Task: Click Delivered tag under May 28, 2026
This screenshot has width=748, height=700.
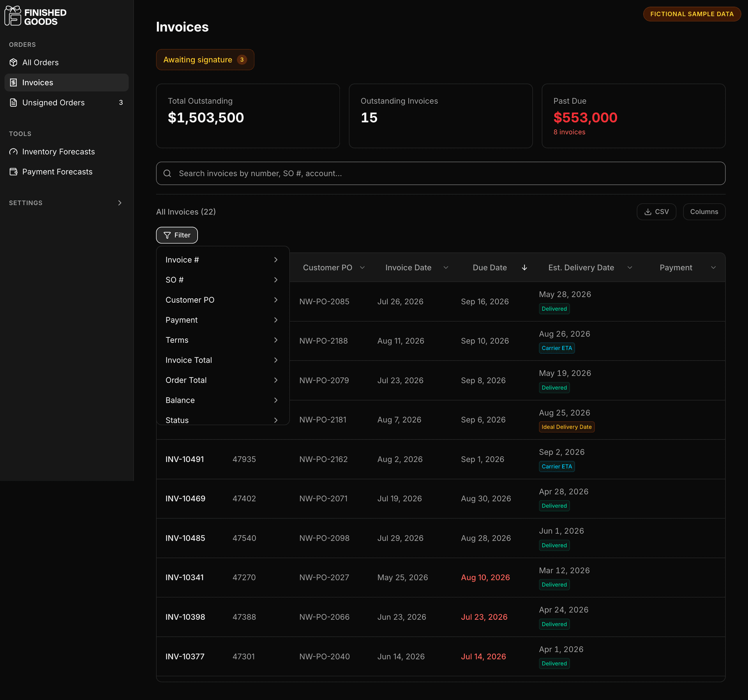Action: tap(554, 309)
